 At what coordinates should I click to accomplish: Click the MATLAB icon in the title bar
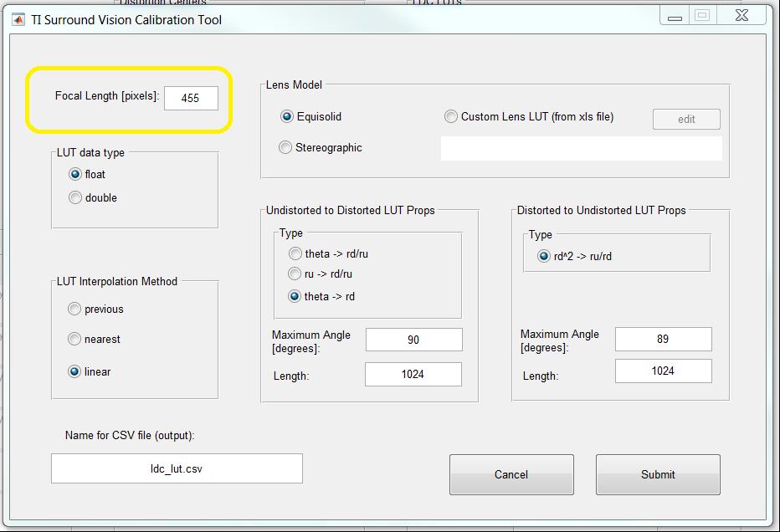(x=18, y=20)
